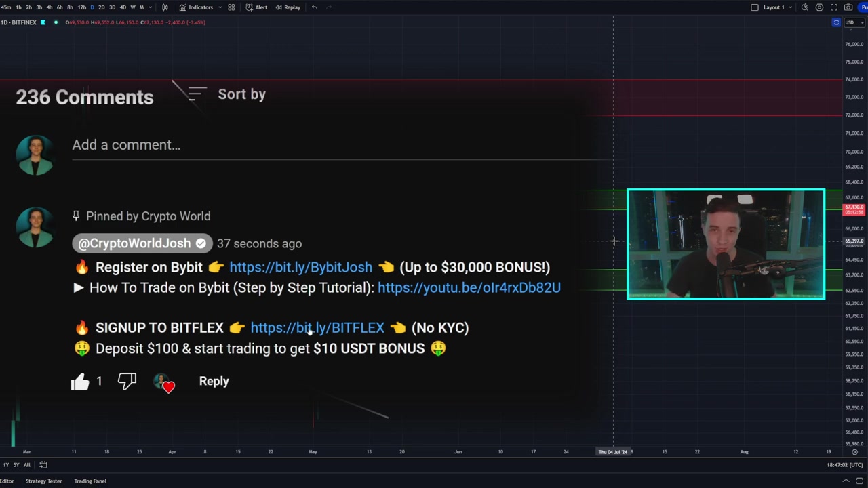Screen dimensions: 868x488
Task: Open bit.ly/BybitJosh link
Action: 300,267
